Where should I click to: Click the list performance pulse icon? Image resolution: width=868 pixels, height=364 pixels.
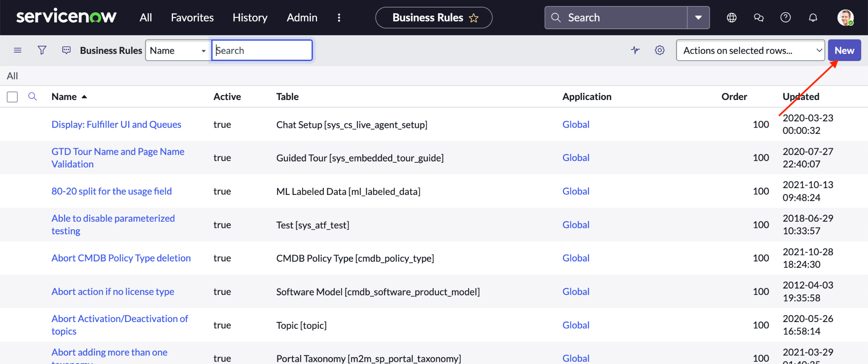(x=635, y=50)
